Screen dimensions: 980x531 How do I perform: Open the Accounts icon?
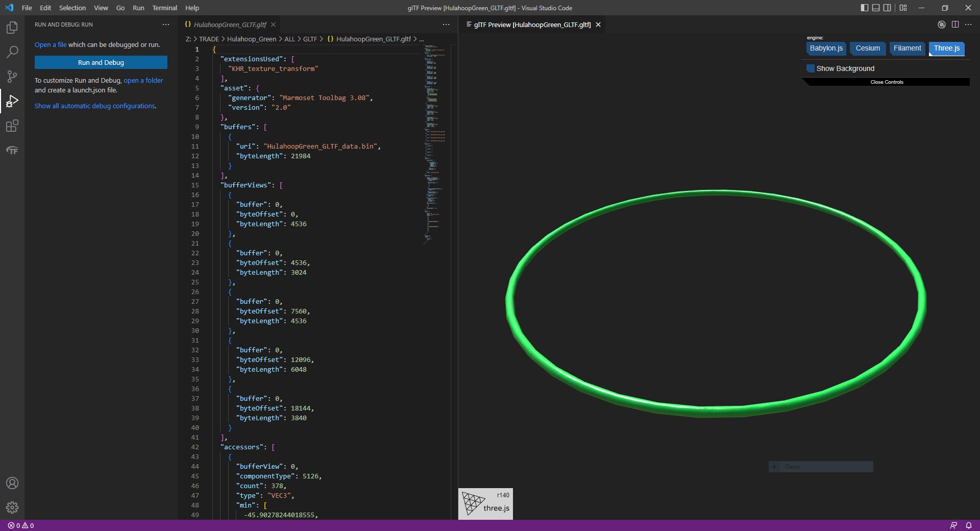[x=12, y=483]
